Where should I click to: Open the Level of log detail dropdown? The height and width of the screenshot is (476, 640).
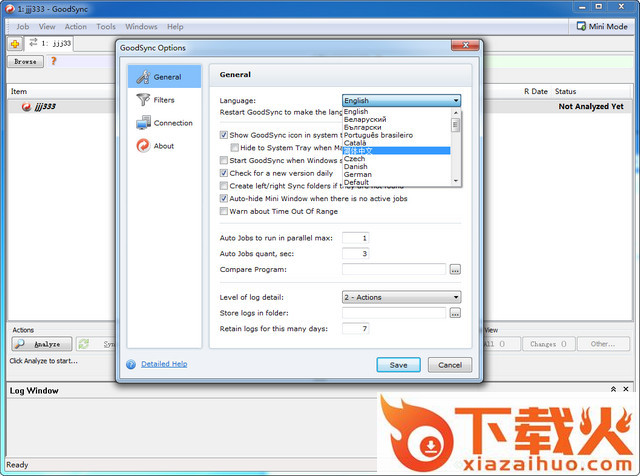402,297
